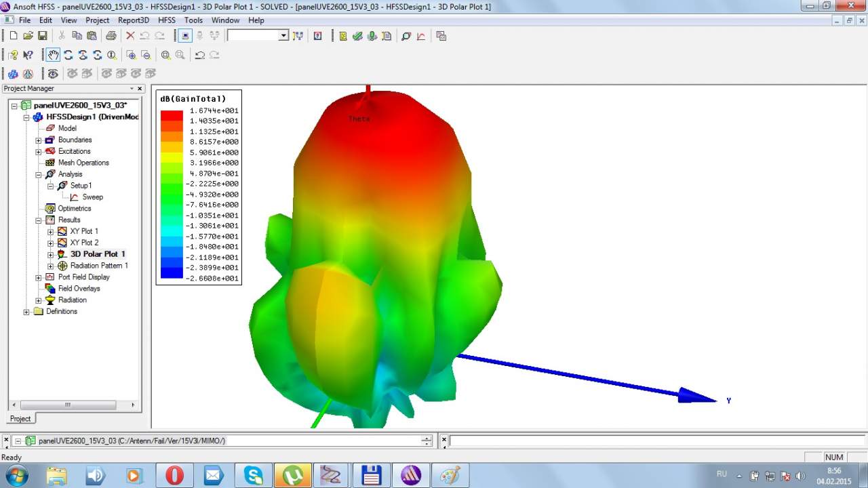Click the red swatch in gain legend

tap(172, 115)
